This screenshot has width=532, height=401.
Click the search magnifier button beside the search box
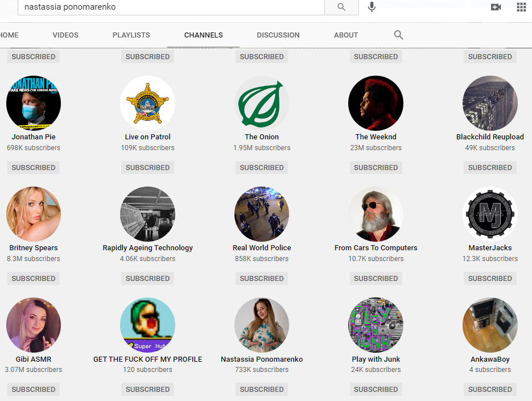(341, 7)
